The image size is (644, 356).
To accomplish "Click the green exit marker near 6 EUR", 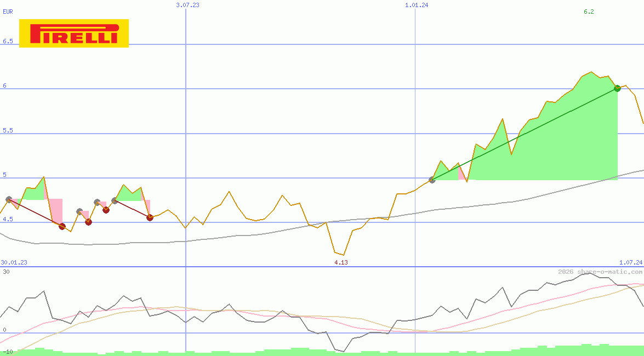I will click(617, 88).
